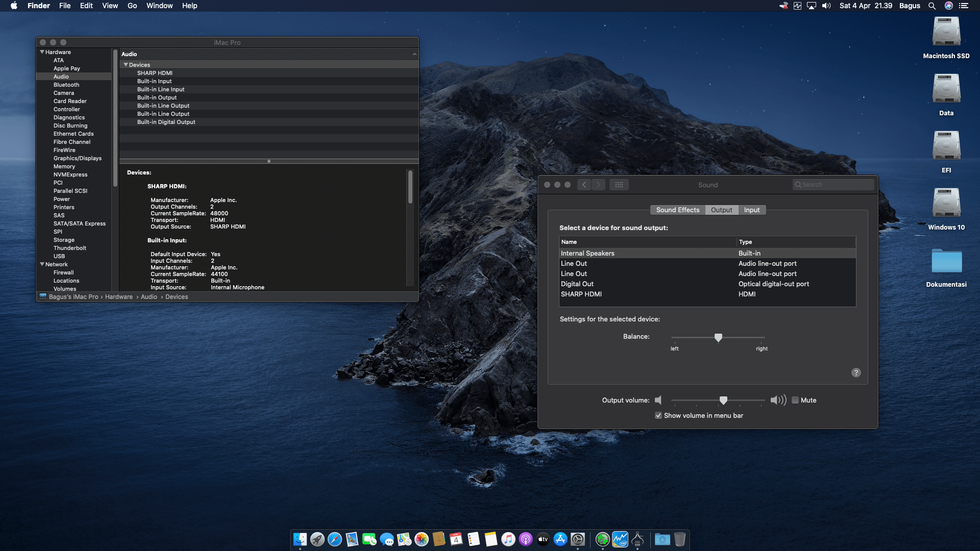Open FaceTime from the Dock
Viewport: 980px width, 551px height.
[370, 539]
